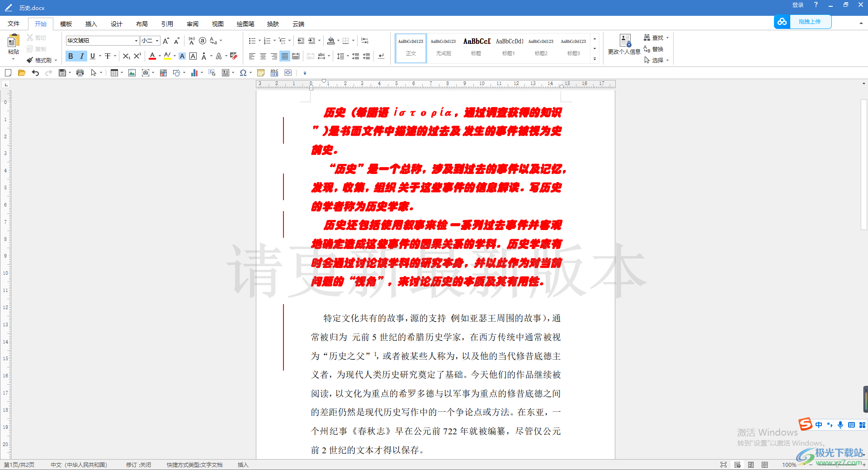Viewport: 868px width, 470px height.
Task: Click the show paragraph marks icon
Action: tap(381, 56)
